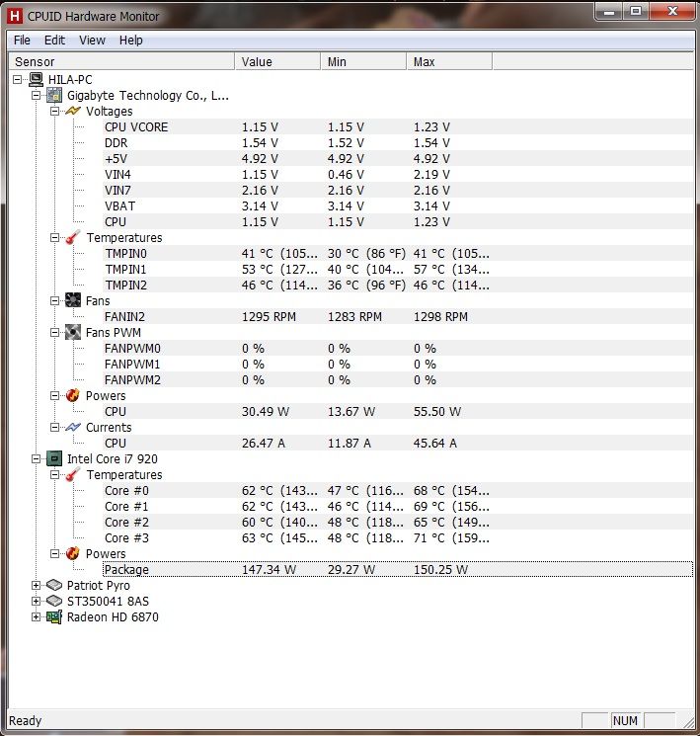Expand the ST350041 8AS node
Screen dimensions: 700x736
37,602
